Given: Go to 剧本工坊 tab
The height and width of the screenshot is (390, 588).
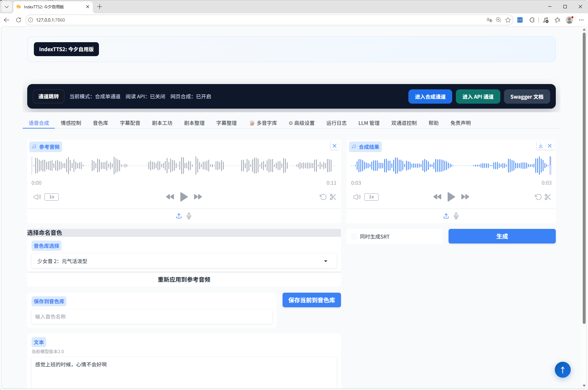Looking at the screenshot, I should [162, 123].
